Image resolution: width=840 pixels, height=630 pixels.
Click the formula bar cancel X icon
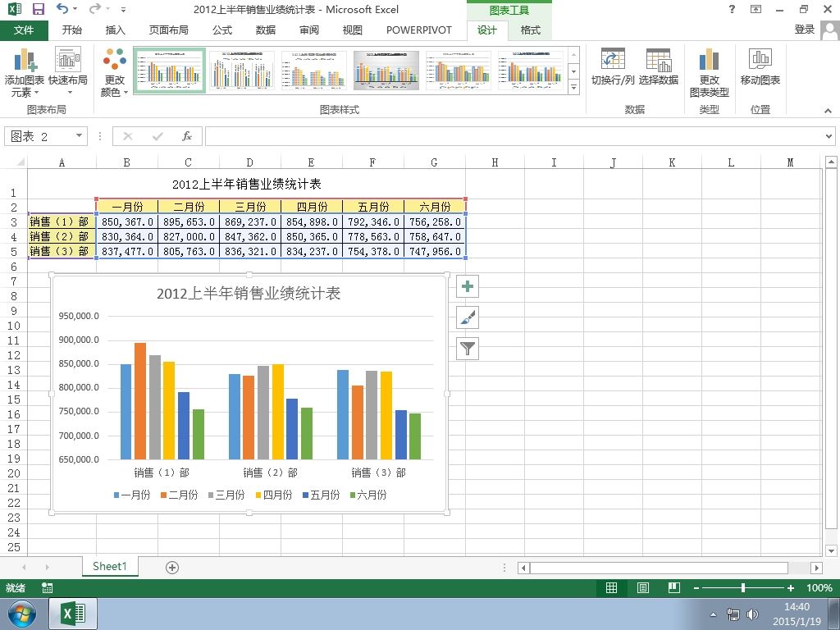point(127,136)
